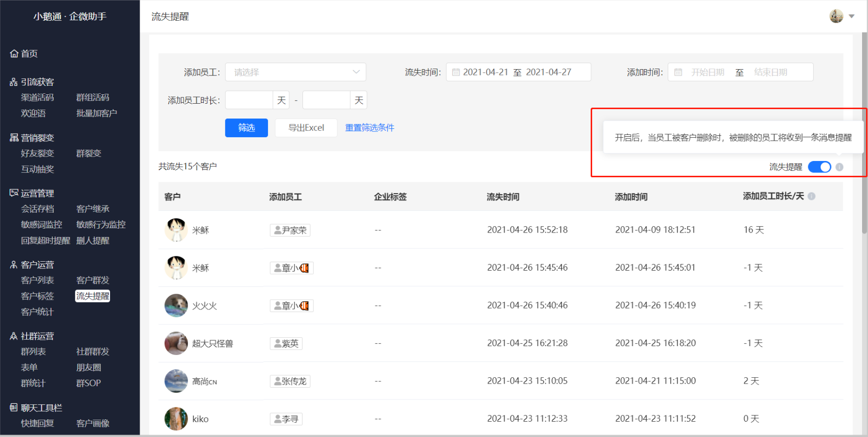Click 火火火 customer avatar
Screen dimensions: 868x437
pos(176,306)
